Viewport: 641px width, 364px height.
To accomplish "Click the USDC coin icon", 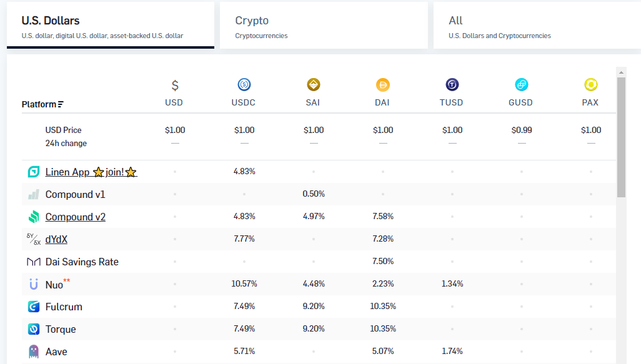I will 244,84.
